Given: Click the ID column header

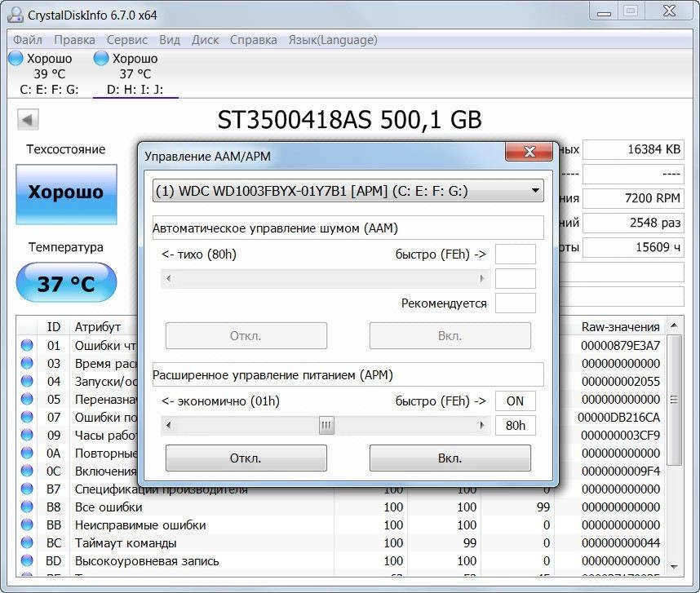Looking at the screenshot, I should pyautogui.click(x=54, y=326).
